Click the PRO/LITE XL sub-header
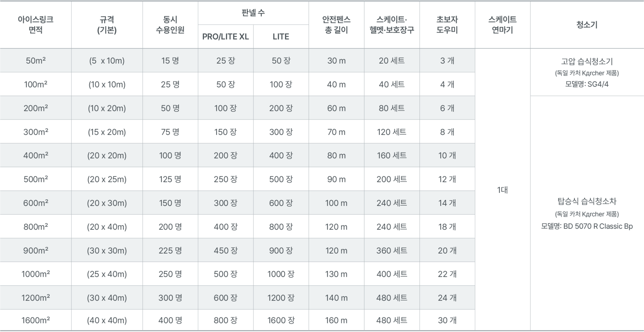This screenshot has height=332, width=644. click(226, 37)
